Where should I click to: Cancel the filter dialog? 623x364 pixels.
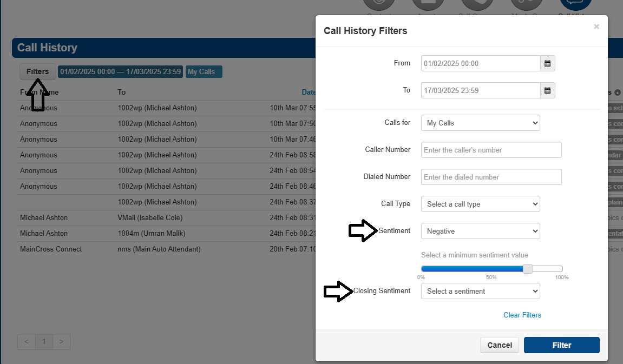tap(500, 345)
